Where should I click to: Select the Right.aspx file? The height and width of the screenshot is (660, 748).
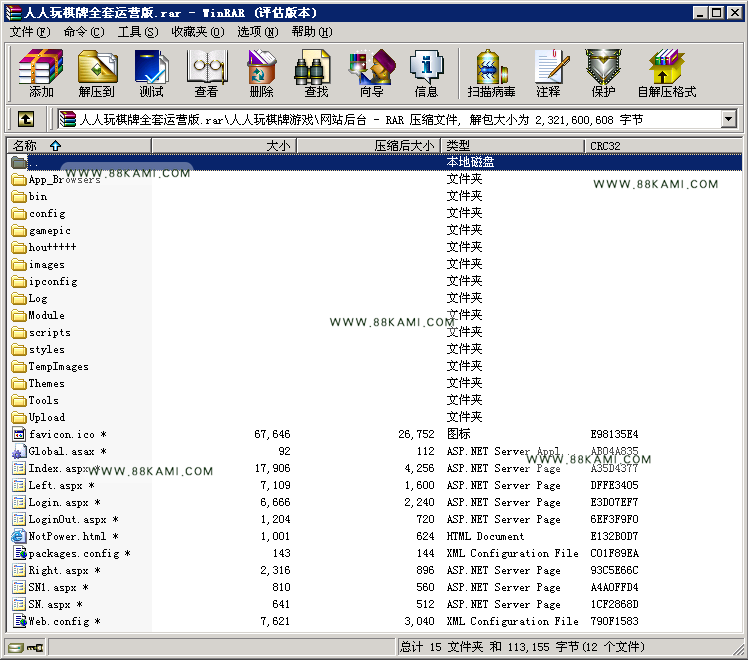point(58,570)
